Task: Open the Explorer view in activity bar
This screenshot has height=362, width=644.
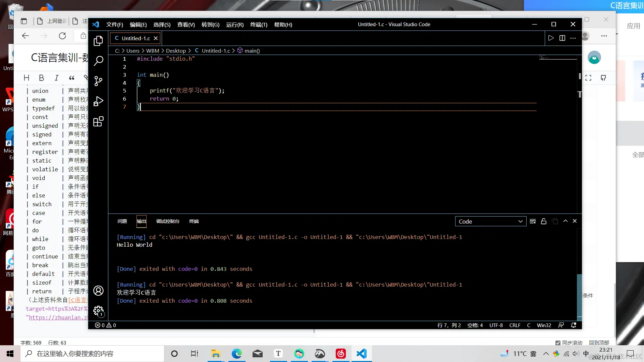Action: (98, 41)
